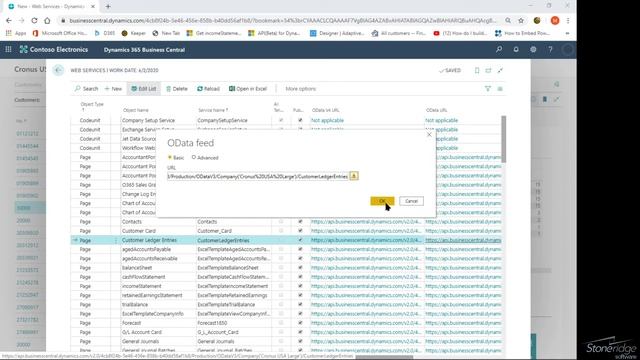Click the warning icon beside the URL field

354,176
